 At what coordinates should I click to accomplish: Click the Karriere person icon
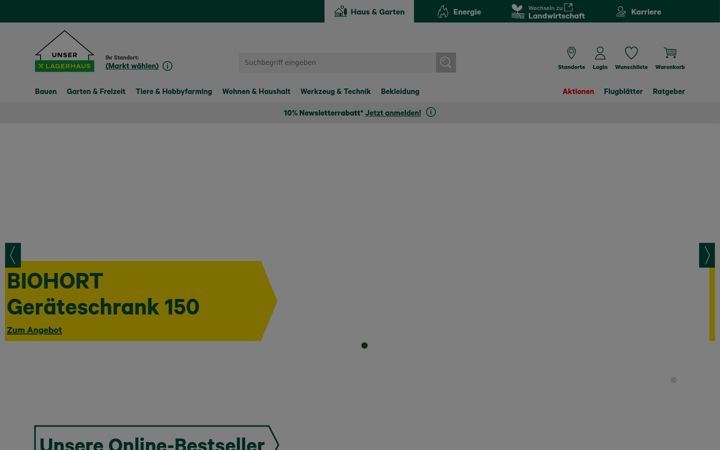(x=621, y=11)
